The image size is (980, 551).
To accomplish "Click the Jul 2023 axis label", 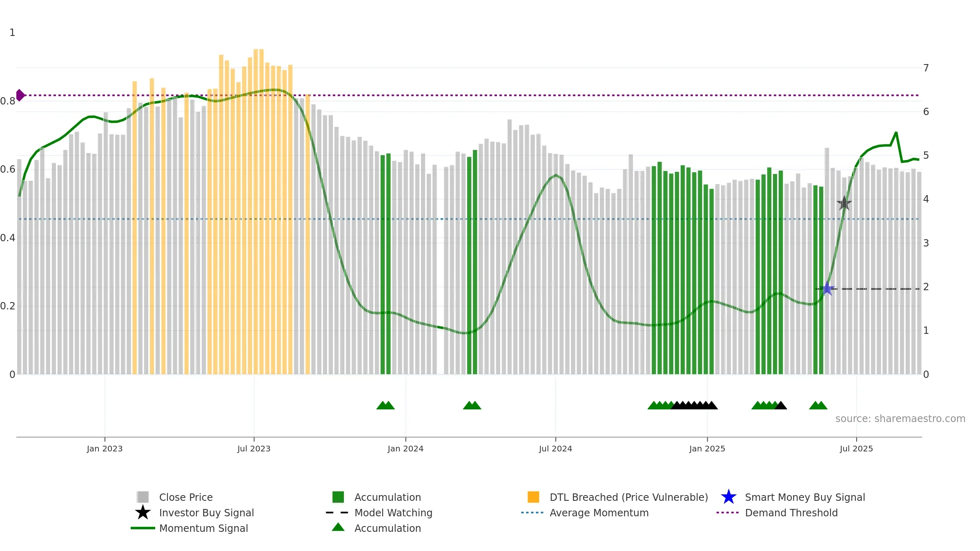I will coord(254,449).
